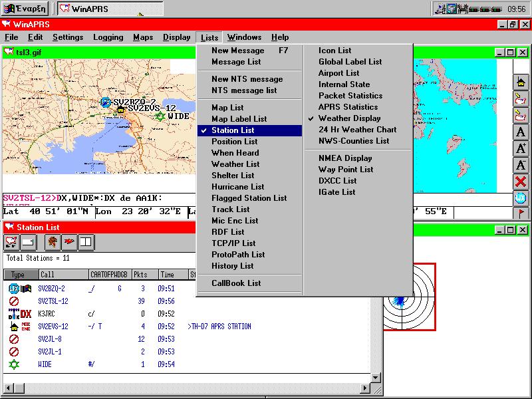The width and height of the screenshot is (532, 399).
Task: Click the red prohibited icon beside SV2JL-8
Action: 14,339
